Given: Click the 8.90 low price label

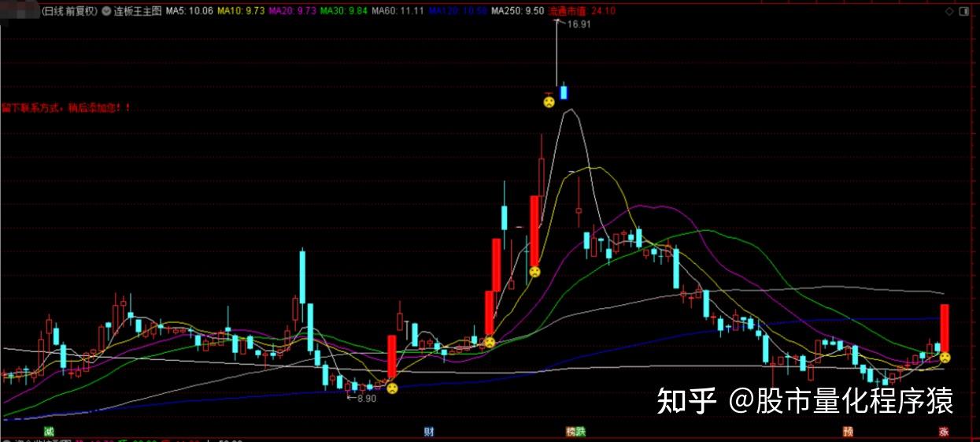Looking at the screenshot, I should click(367, 399).
